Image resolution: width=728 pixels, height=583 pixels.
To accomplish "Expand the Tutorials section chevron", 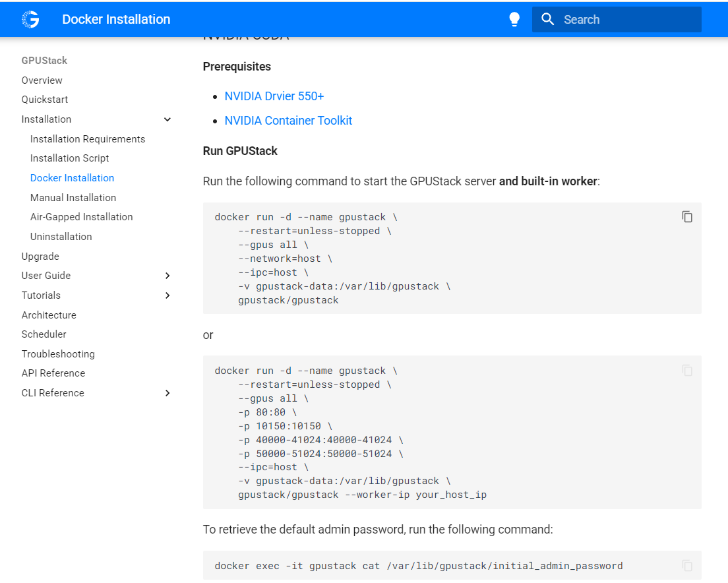I will [x=167, y=295].
